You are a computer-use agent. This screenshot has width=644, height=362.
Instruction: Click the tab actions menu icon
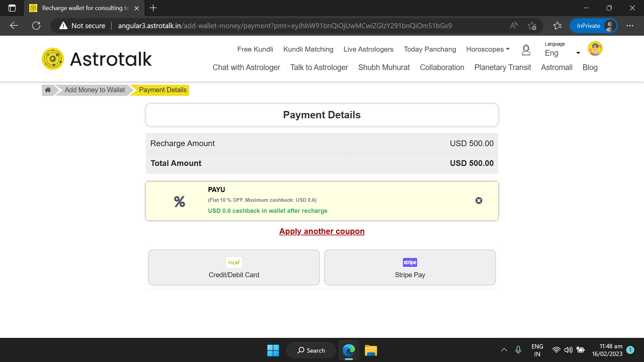tap(12, 8)
